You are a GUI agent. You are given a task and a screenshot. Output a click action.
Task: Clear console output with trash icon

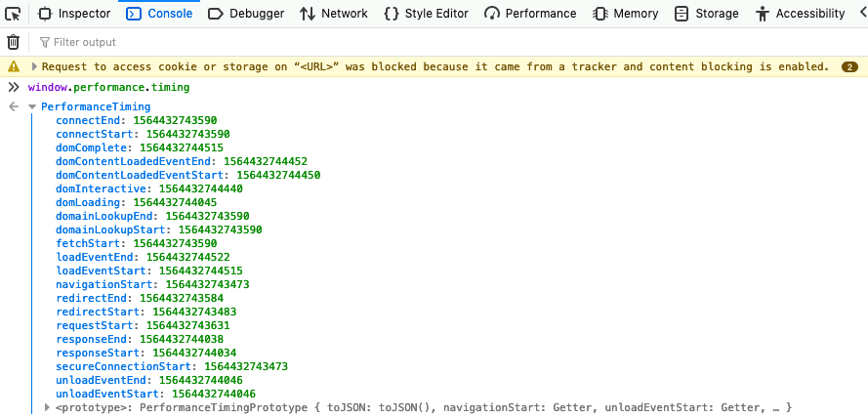(x=13, y=42)
